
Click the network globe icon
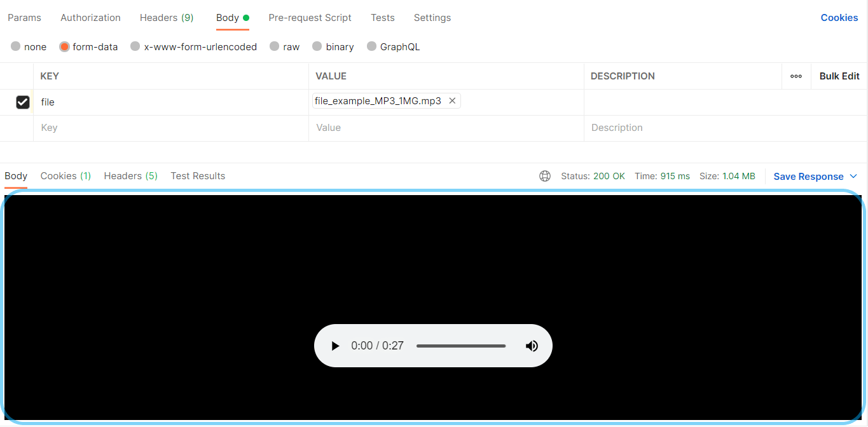tap(545, 176)
